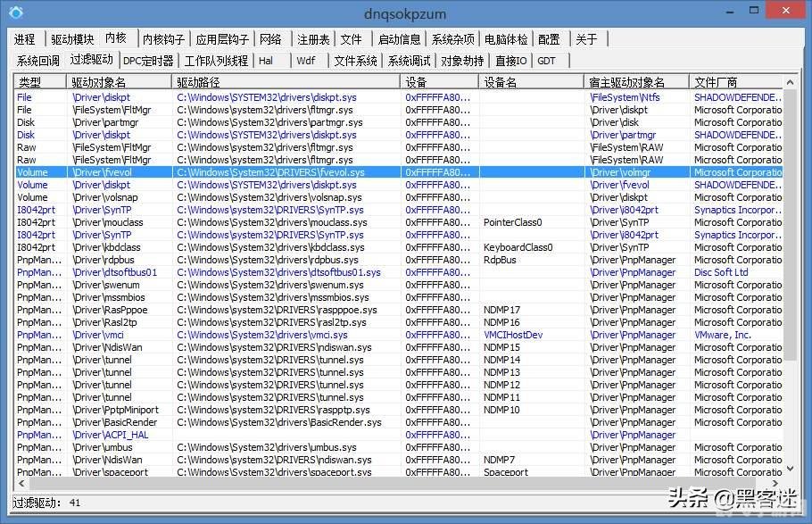The image size is (812, 524).
Task: Click the app icon in title bar
Action: tap(16, 12)
